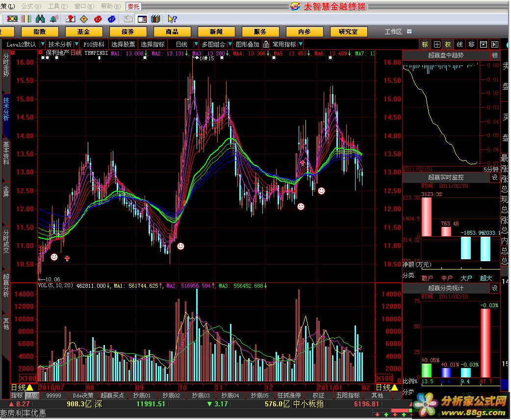The height and width of the screenshot is (420, 511).
Task: Toggle the 锁 lock on 超赢盘中趋势
Action: tap(495, 55)
